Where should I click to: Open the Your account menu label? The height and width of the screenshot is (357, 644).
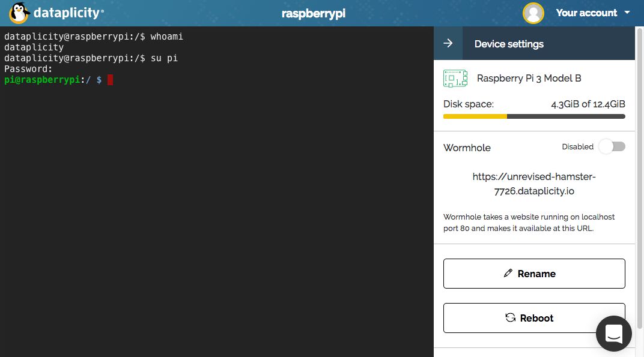coord(586,13)
